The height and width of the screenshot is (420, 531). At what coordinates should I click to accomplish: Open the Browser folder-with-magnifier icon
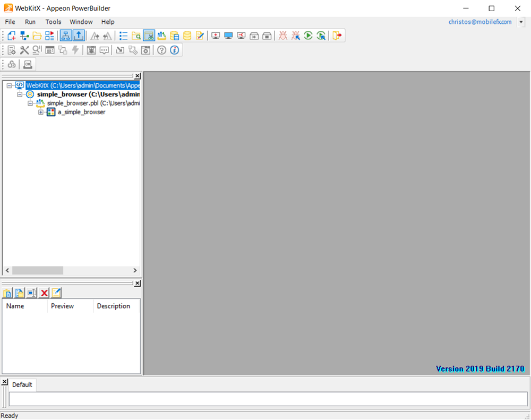(136, 36)
